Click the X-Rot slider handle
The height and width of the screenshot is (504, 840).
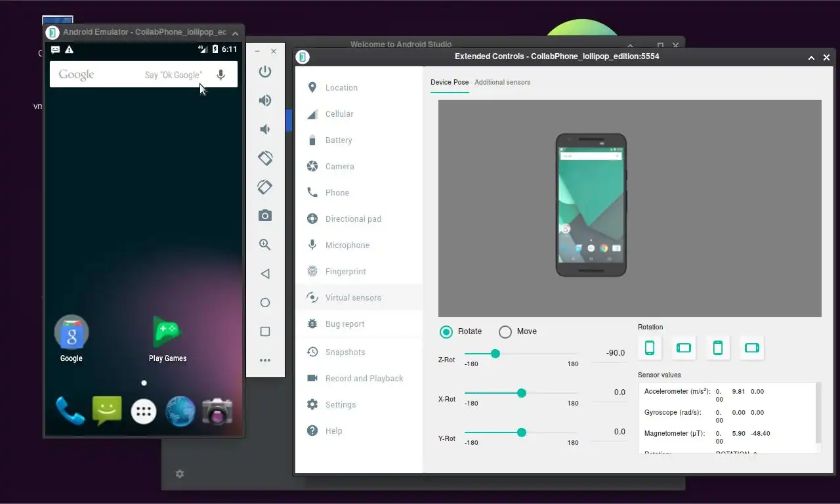(522, 393)
